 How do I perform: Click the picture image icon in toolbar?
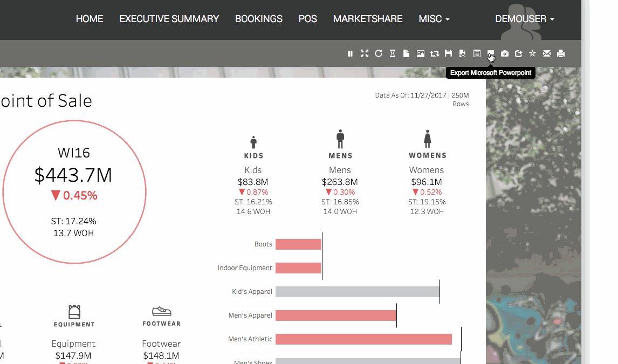click(x=421, y=53)
